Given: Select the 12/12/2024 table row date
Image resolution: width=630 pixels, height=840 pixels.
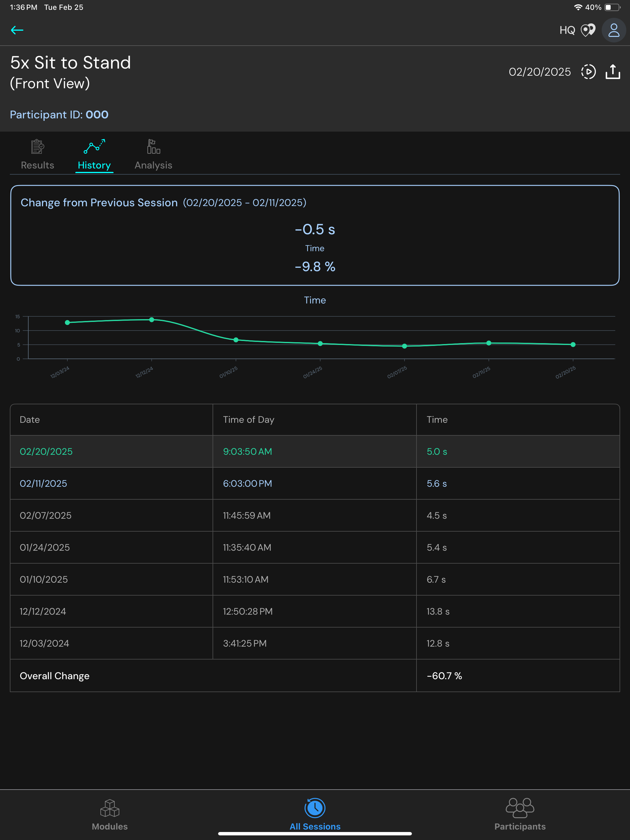Looking at the screenshot, I should pyautogui.click(x=43, y=611).
